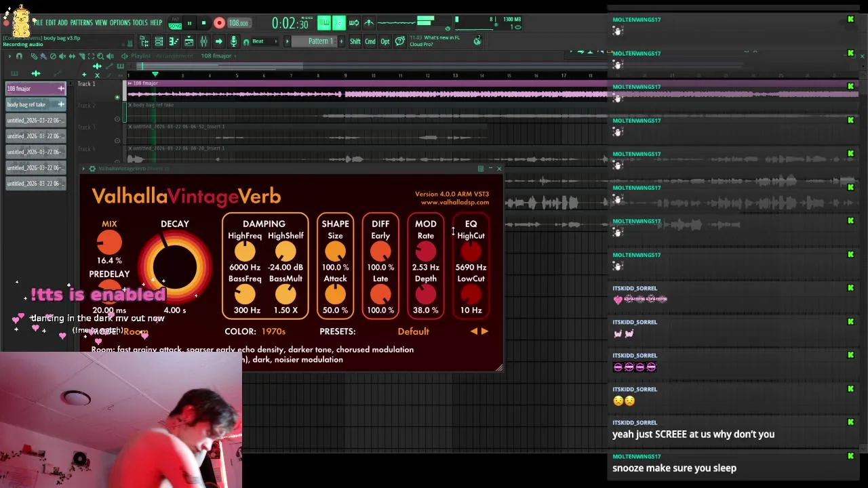Click the 108.000 tempo field

(239, 23)
